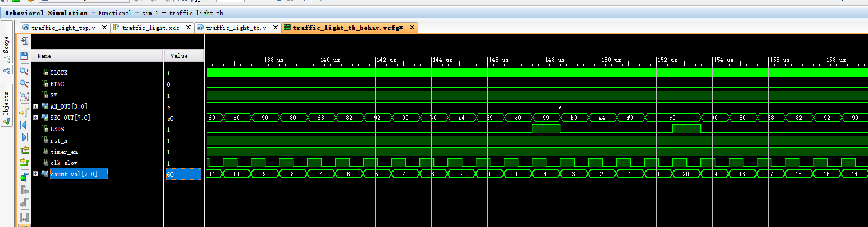
Task: Close the traffic_light_tb_behav.wcfg tab
Action: [413, 28]
